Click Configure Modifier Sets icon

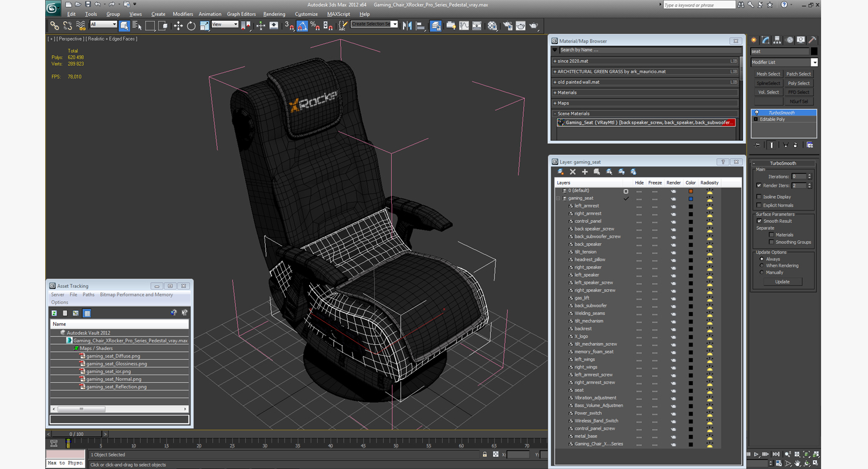(810, 145)
